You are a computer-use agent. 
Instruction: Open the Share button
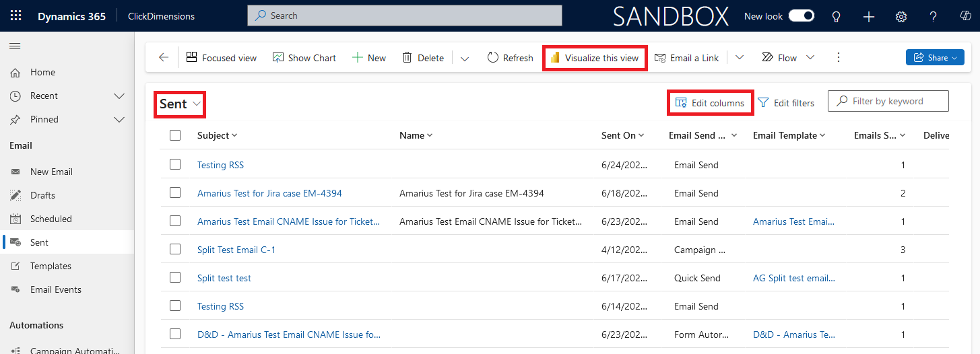(x=935, y=58)
